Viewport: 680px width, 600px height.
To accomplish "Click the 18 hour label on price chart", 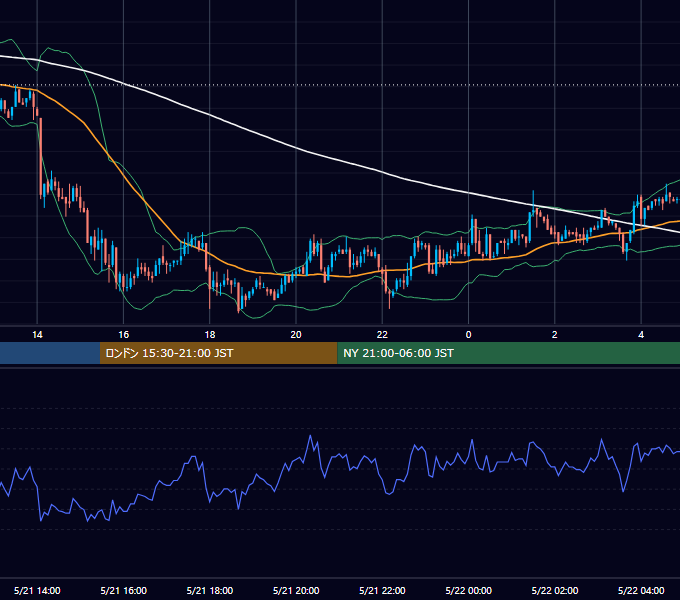I will 210,335.
